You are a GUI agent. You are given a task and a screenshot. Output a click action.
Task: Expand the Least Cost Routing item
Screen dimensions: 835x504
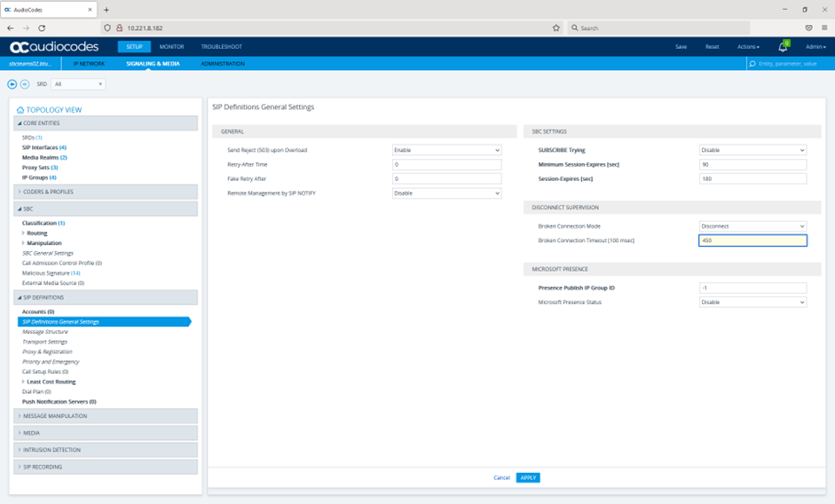click(x=23, y=382)
